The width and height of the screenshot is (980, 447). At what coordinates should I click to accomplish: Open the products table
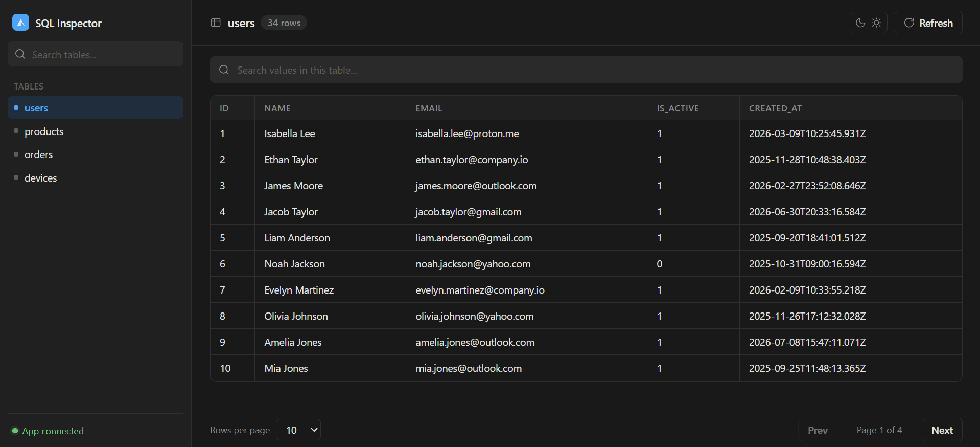(x=96, y=131)
